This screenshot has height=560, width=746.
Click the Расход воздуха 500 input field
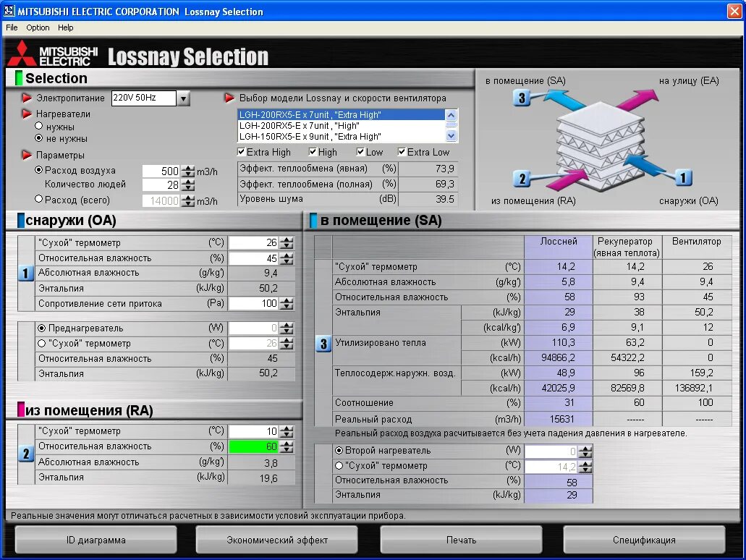click(162, 171)
